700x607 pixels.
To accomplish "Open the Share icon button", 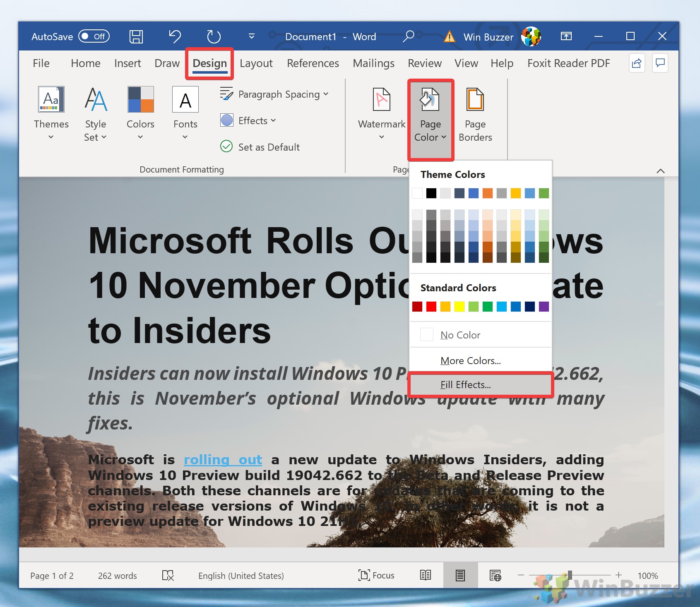I will [636, 63].
